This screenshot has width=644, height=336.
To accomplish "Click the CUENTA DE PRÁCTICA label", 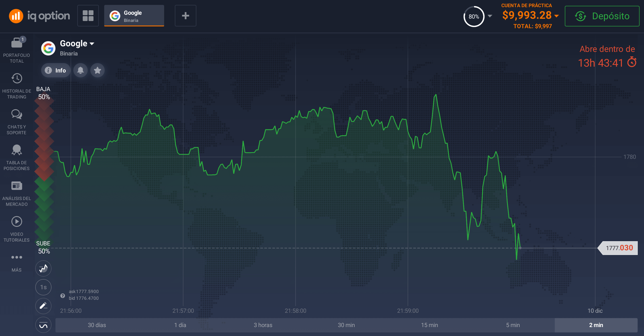I will (527, 6).
